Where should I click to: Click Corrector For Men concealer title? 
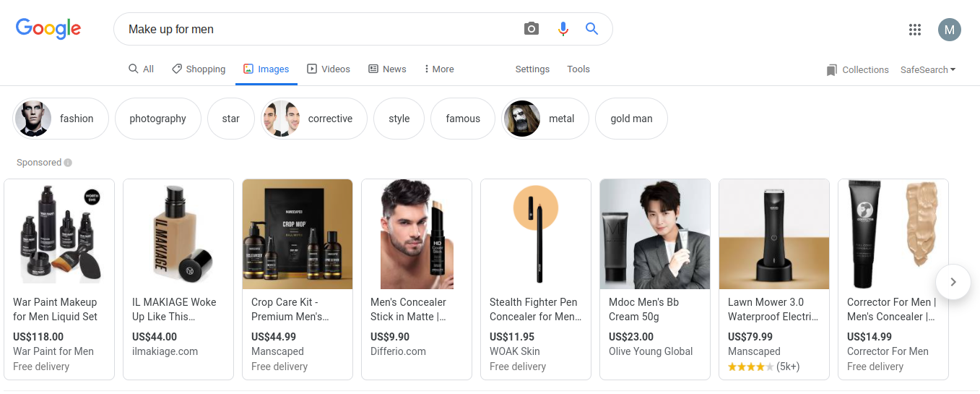(x=892, y=309)
